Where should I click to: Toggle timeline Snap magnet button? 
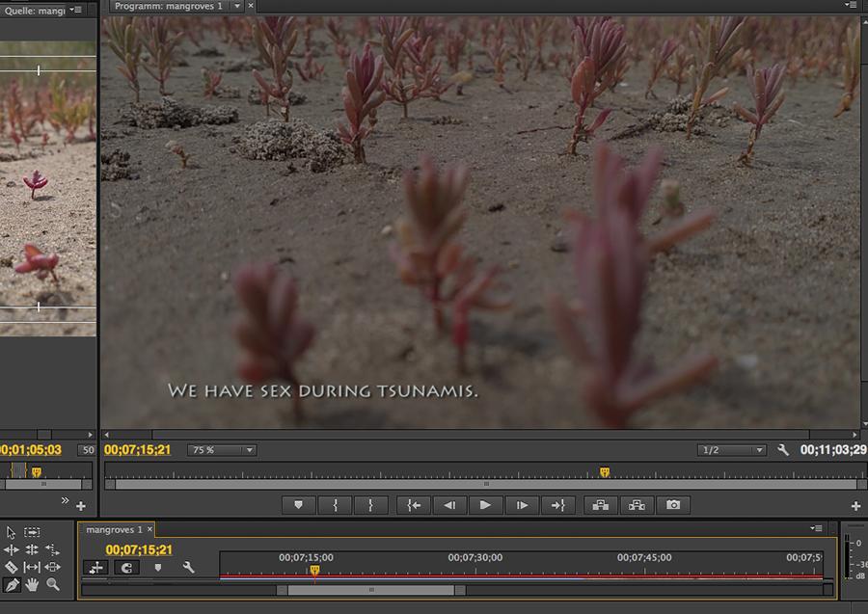(x=126, y=568)
